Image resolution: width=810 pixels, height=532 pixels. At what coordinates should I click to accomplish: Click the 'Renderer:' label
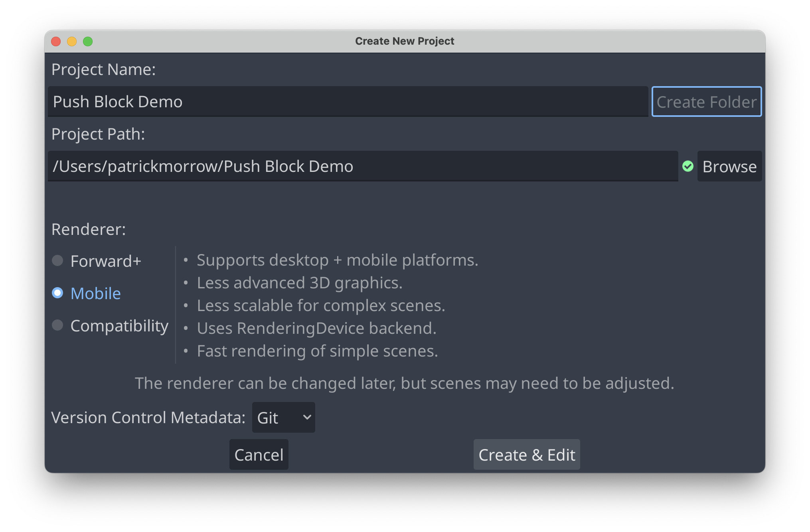click(x=89, y=229)
